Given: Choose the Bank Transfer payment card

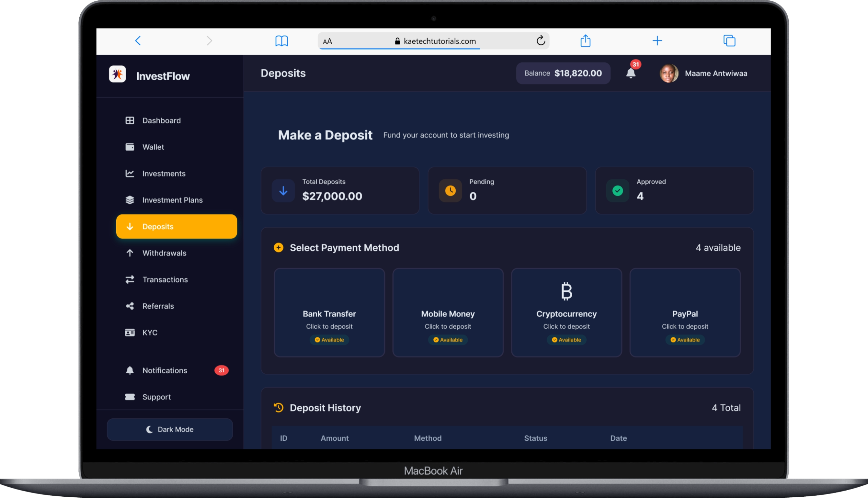Looking at the screenshot, I should [x=329, y=313].
